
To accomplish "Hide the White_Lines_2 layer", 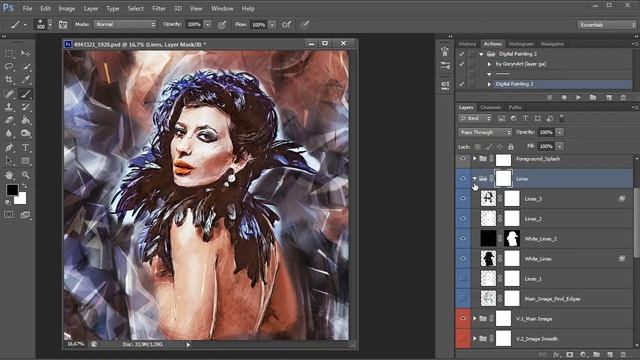I will click(463, 239).
